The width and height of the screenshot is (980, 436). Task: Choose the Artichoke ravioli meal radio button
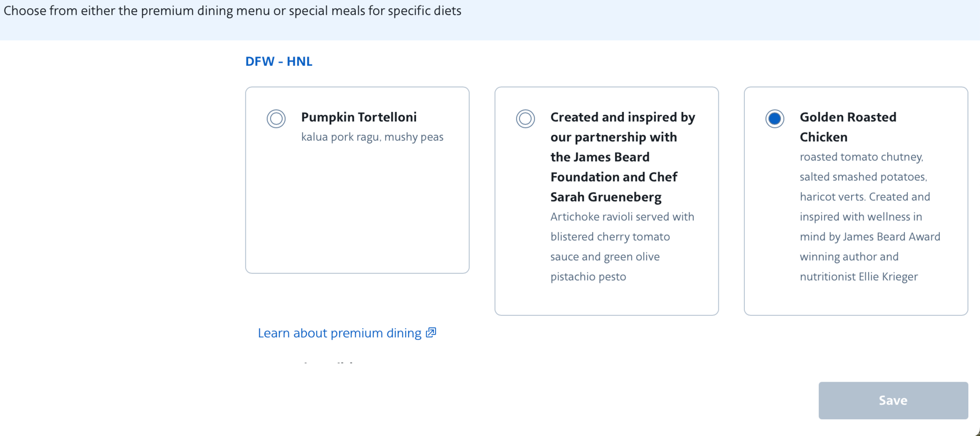pyautogui.click(x=525, y=119)
